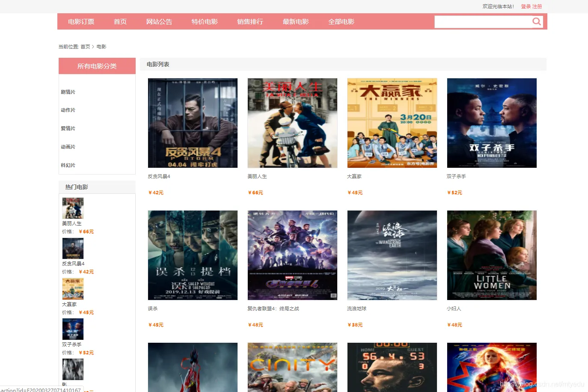
Task: Click the ¥45元 price of 误杀
Action: 156,325
